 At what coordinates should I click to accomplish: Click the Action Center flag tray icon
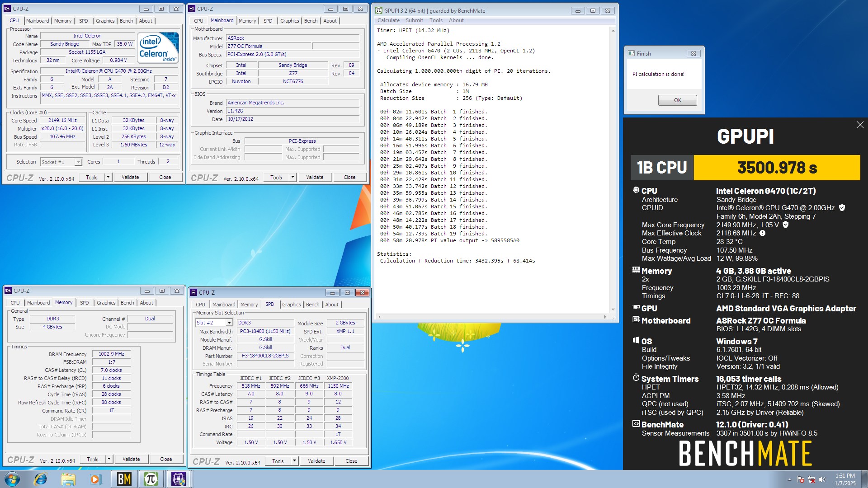click(801, 479)
